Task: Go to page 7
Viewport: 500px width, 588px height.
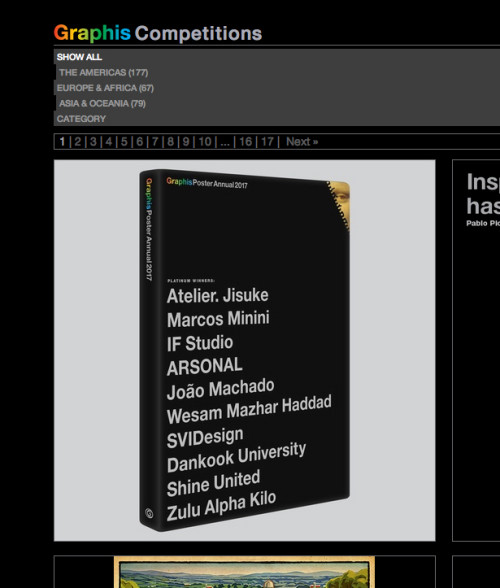Action: 155,142
